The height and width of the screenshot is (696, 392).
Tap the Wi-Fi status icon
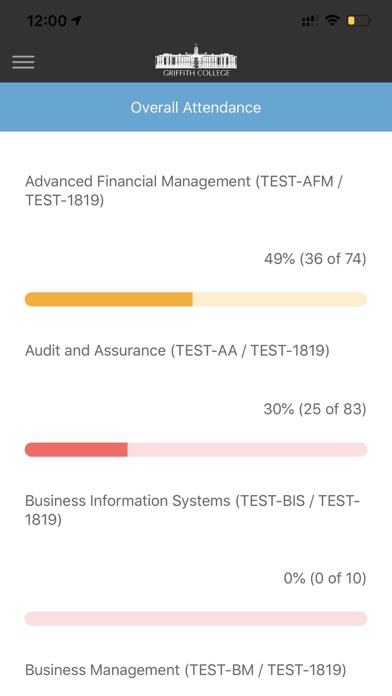(332, 20)
